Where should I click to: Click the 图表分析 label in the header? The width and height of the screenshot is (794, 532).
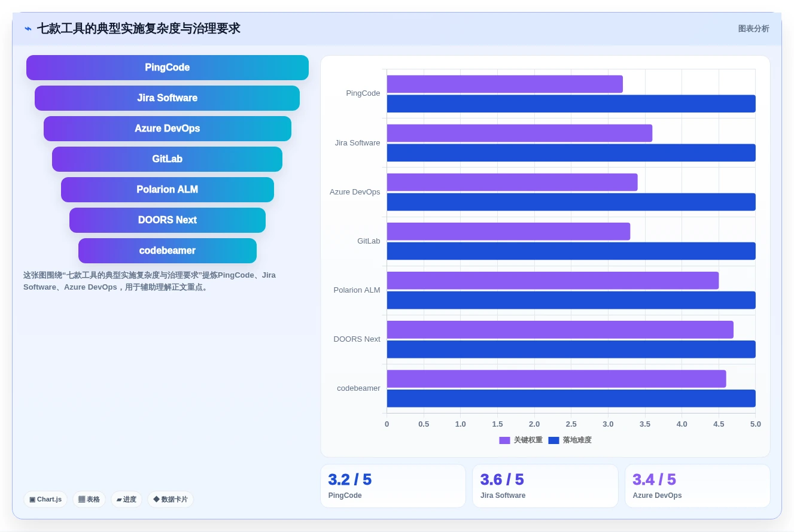(x=753, y=29)
